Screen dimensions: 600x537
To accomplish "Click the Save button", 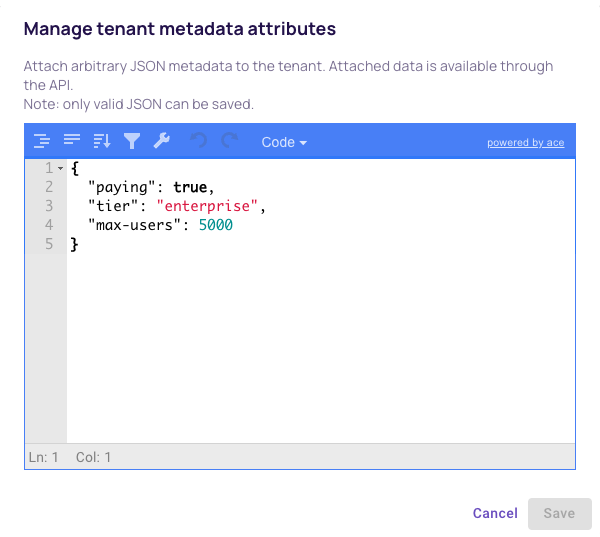I will tap(559, 513).
